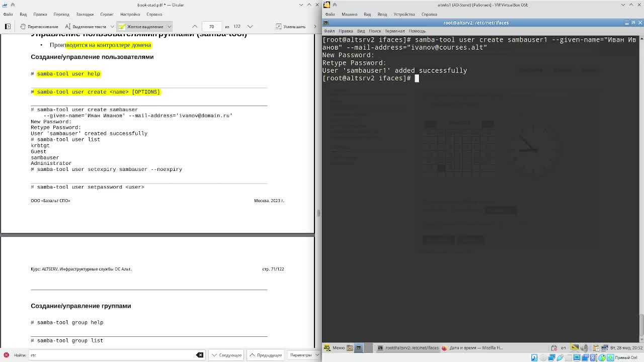Click Следующее to find next match

[226, 355]
